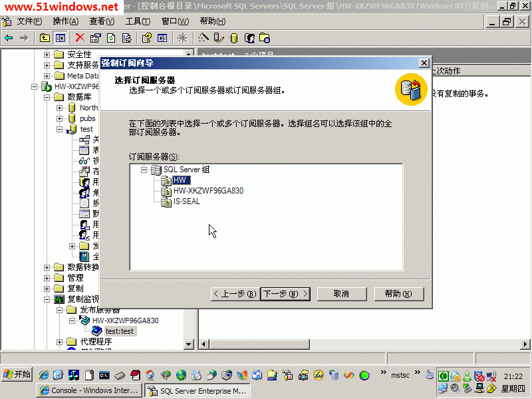Select HW-XKZWF96GA830 in subscriber list
Viewport: 532px width, 399px height.
[x=208, y=191]
